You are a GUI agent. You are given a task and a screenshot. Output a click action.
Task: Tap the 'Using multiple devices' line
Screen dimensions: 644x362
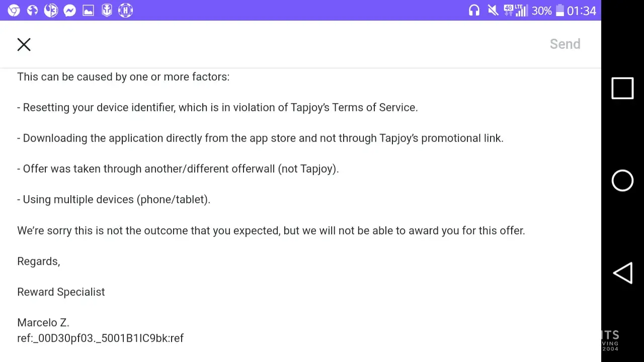click(114, 200)
